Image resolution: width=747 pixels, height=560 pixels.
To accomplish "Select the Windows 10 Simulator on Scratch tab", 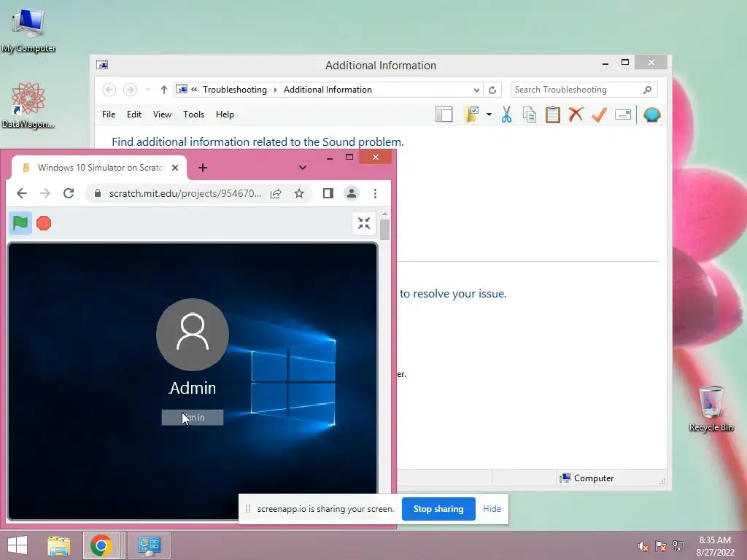I will pyautogui.click(x=99, y=168).
